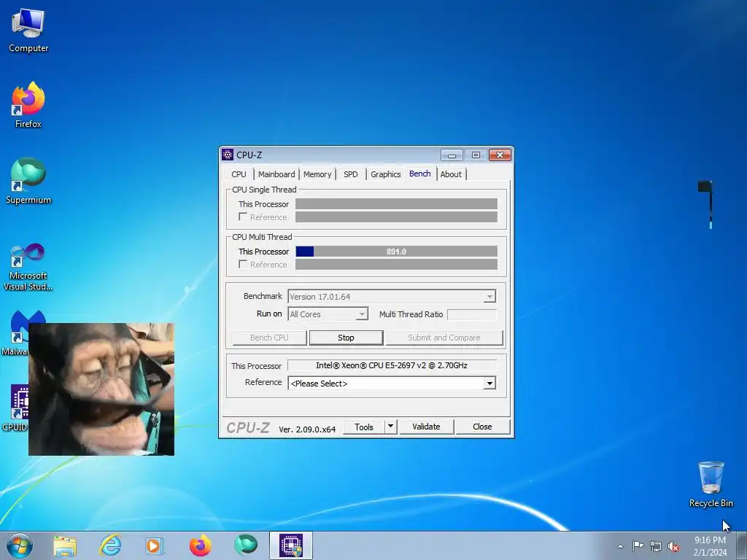Expand the Benchmark version dropdown

pos(489,297)
